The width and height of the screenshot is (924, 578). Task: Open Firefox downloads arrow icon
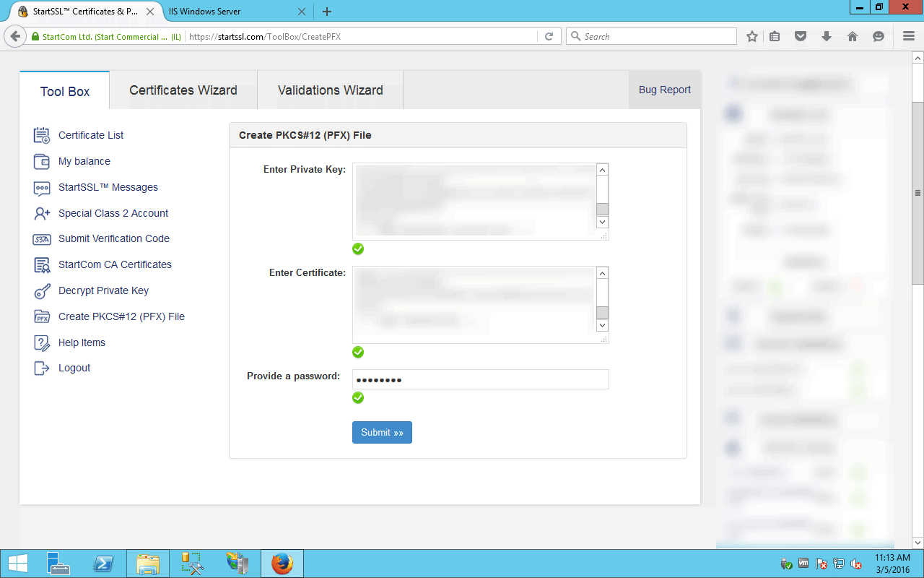[x=827, y=36]
